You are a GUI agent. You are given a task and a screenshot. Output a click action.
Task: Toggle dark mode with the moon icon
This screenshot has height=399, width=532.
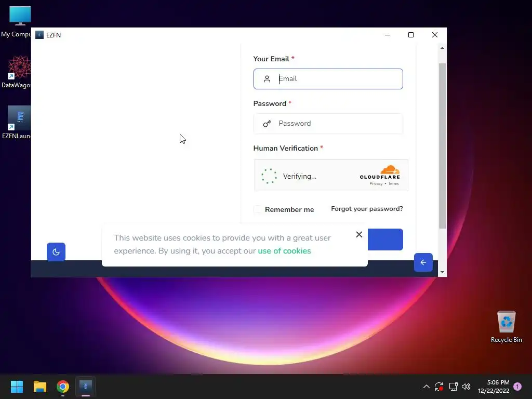click(x=56, y=252)
